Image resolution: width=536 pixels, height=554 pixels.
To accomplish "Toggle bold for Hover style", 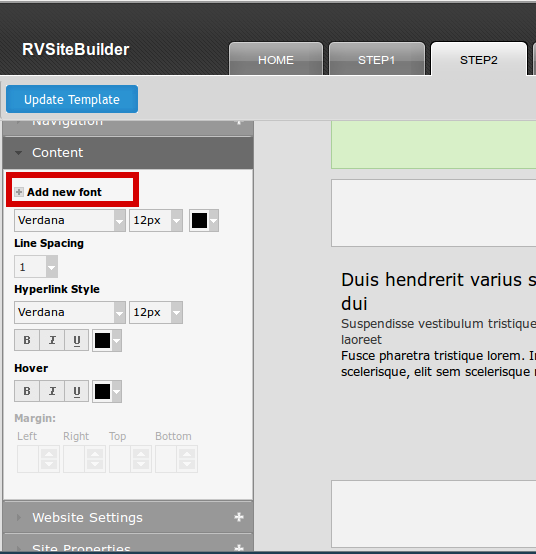I will (x=27, y=391).
